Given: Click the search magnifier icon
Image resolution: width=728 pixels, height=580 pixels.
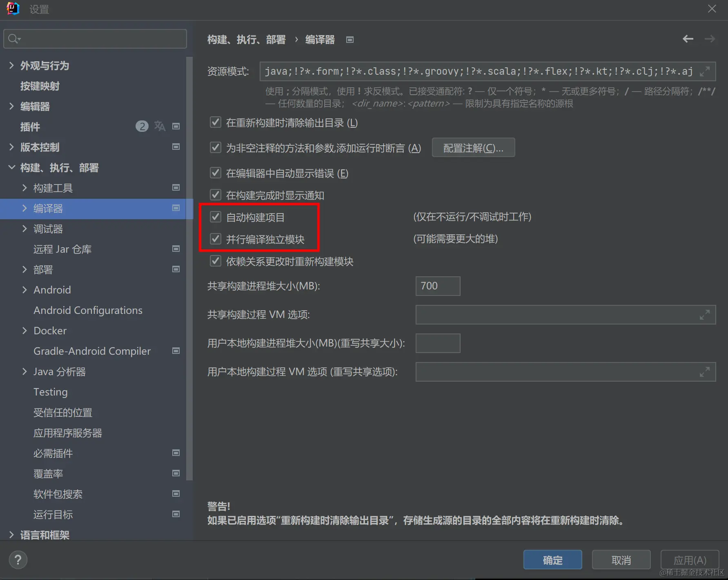Looking at the screenshot, I should (14, 39).
